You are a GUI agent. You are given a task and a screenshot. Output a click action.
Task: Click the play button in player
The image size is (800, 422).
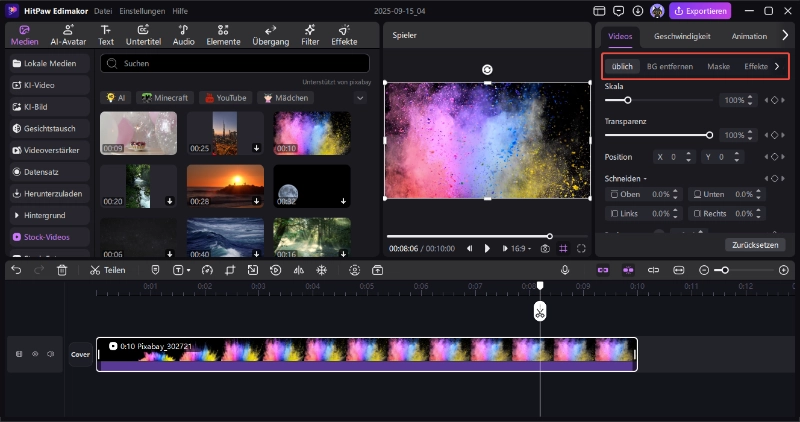(x=487, y=249)
